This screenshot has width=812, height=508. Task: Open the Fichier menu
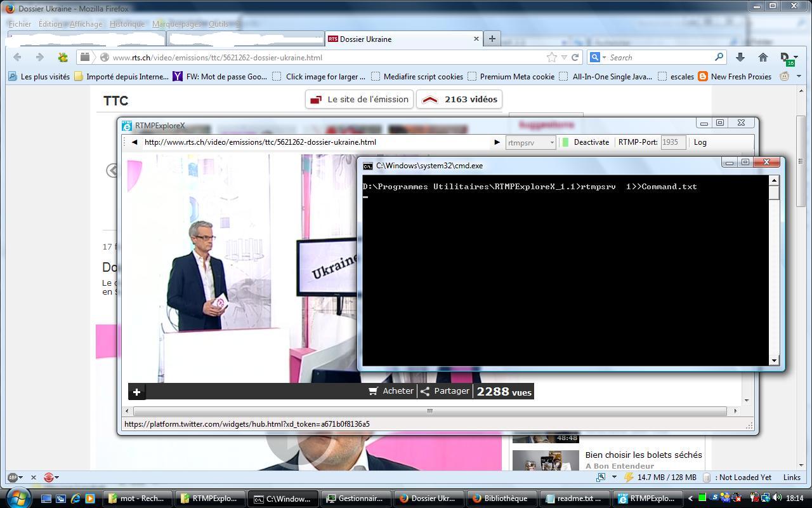[20, 24]
